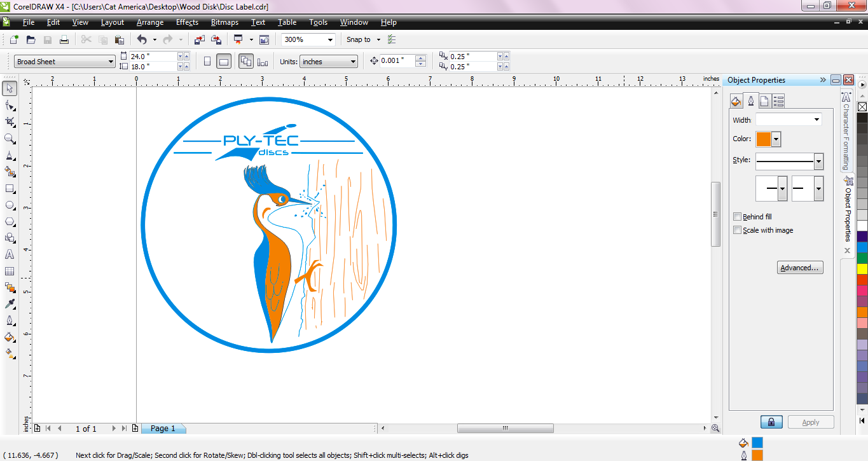Screen dimensions: 868x461
Task: Select the Interactive Blend tool
Action: 10,287
